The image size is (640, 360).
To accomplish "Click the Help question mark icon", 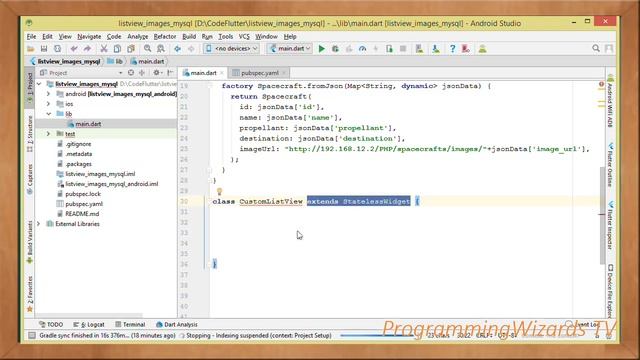I will tap(452, 49).
